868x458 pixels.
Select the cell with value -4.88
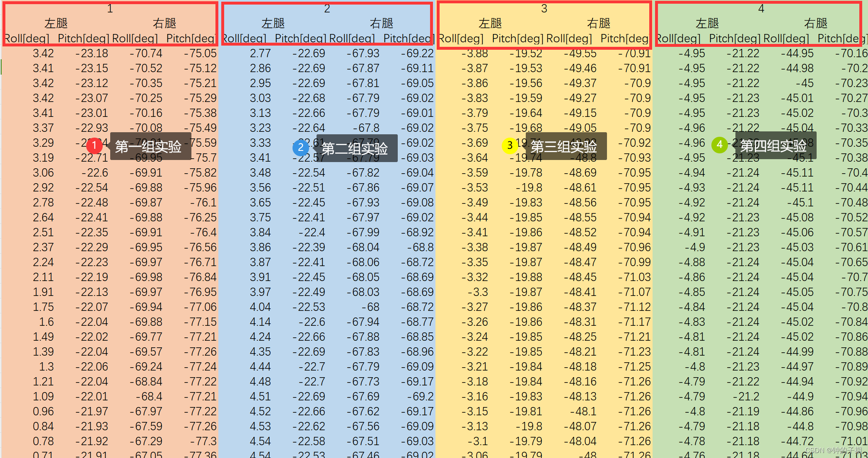point(691,262)
